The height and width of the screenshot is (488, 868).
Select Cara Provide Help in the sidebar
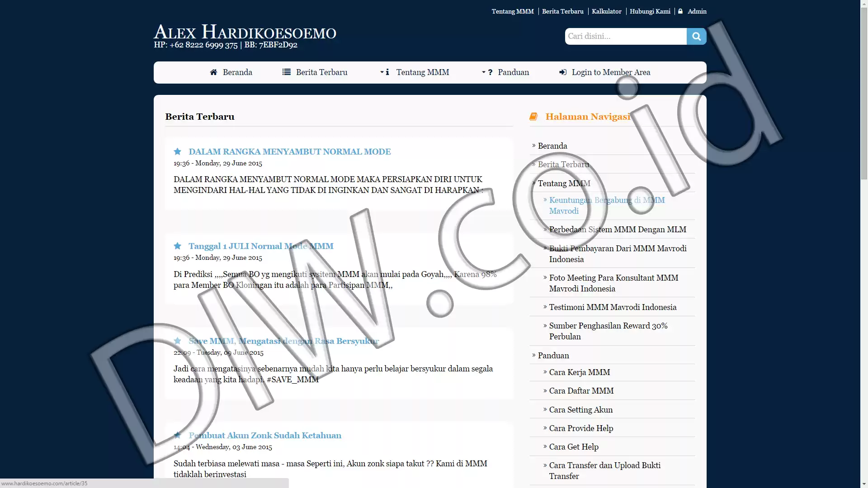click(x=581, y=428)
